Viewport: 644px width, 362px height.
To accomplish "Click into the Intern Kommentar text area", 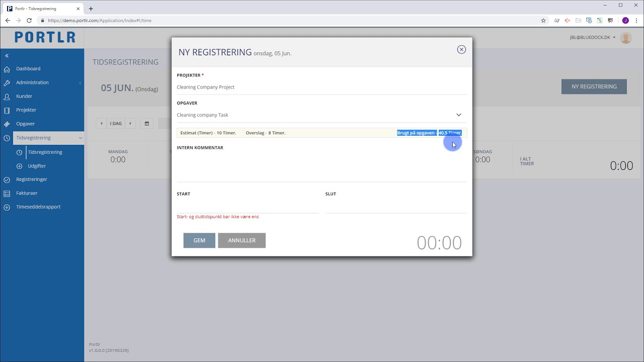I will (x=321, y=166).
